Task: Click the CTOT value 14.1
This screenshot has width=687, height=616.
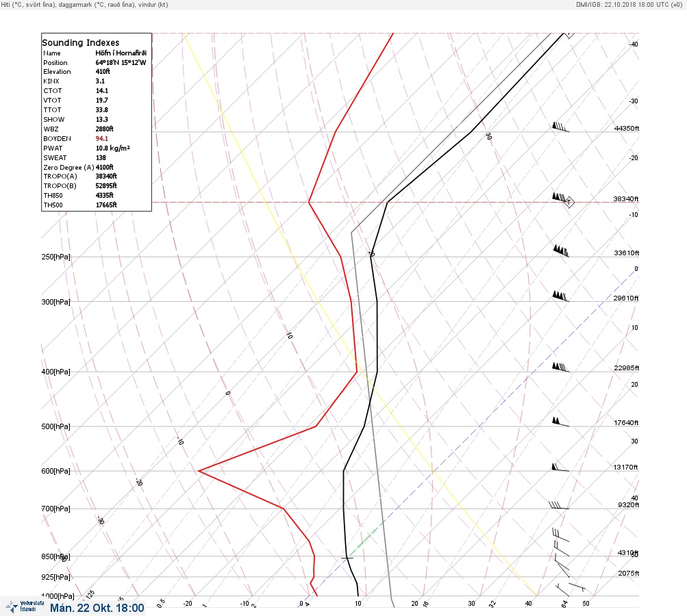Action: click(x=101, y=90)
